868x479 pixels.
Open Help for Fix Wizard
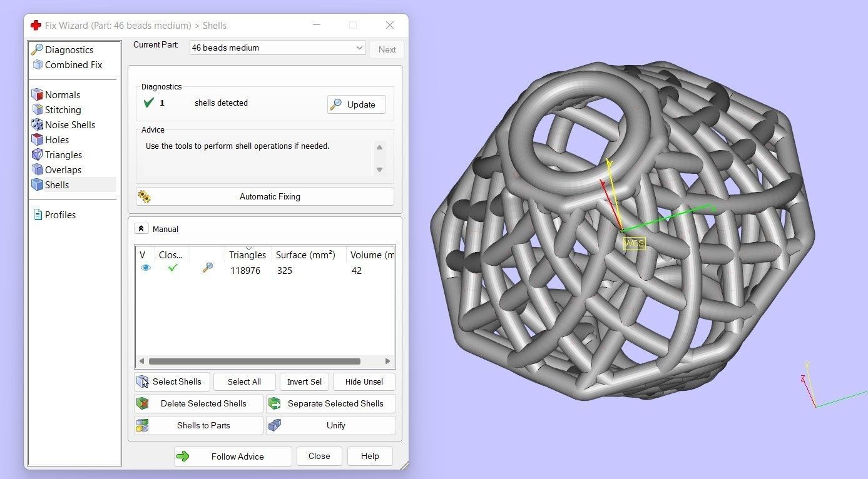(370, 456)
